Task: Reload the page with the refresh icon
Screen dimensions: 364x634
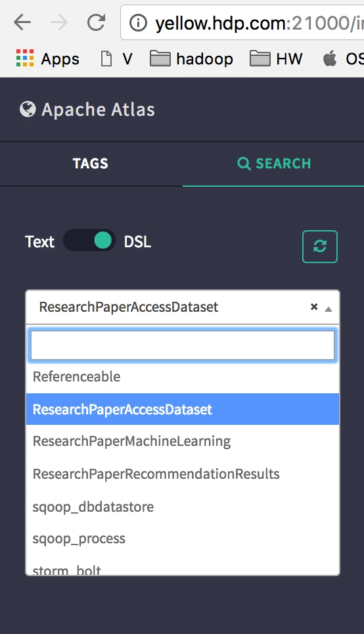Action: tap(96, 22)
